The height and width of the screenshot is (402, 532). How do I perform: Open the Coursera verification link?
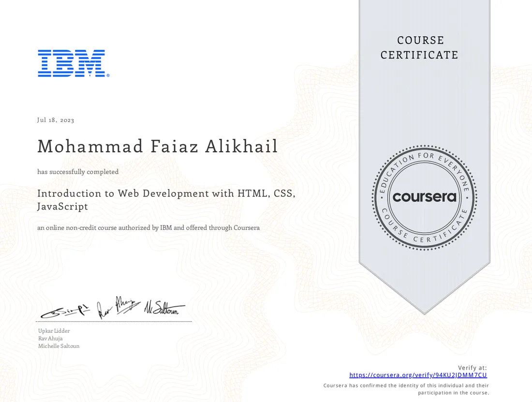[x=418, y=375]
